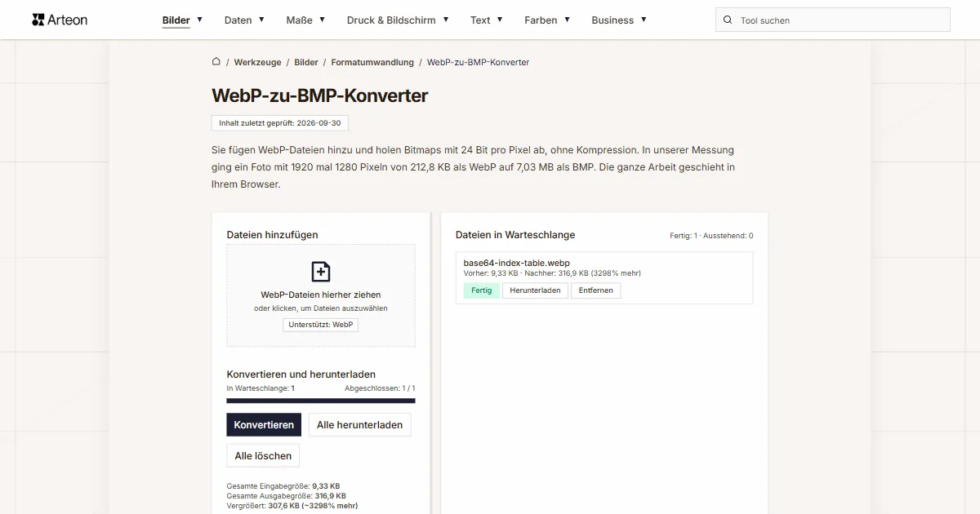Expand the Druck & Bildschirm dropdown arrow
Viewport: 980px width, 514px height.
pos(446,19)
